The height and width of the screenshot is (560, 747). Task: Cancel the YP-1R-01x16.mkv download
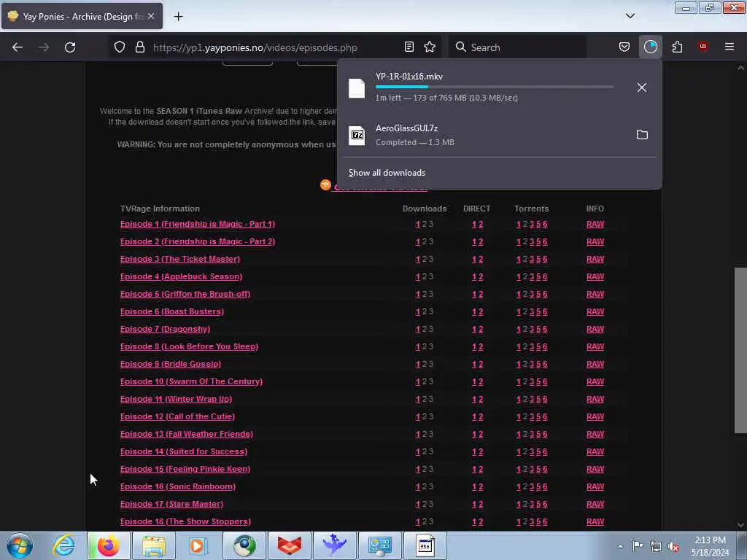(x=642, y=87)
